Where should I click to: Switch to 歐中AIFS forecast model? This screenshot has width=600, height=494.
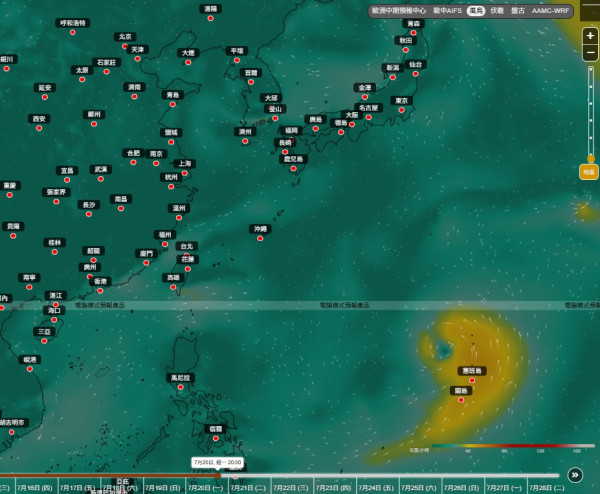(x=447, y=11)
